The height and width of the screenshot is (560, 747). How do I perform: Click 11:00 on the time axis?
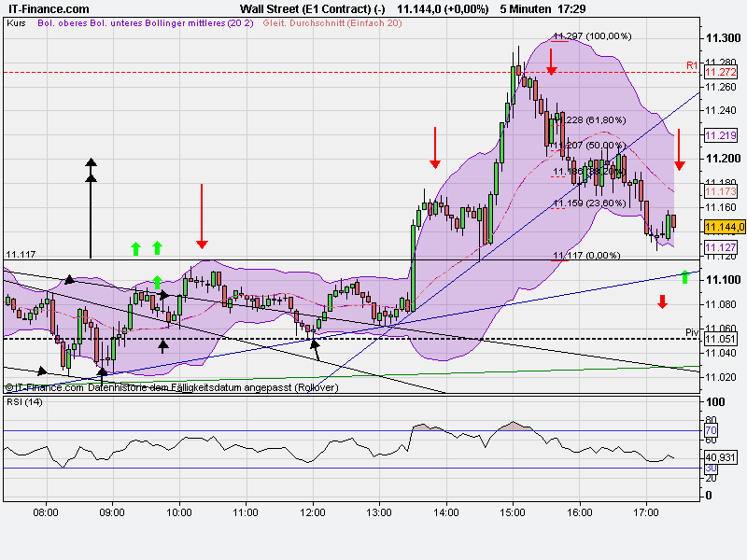point(246,512)
